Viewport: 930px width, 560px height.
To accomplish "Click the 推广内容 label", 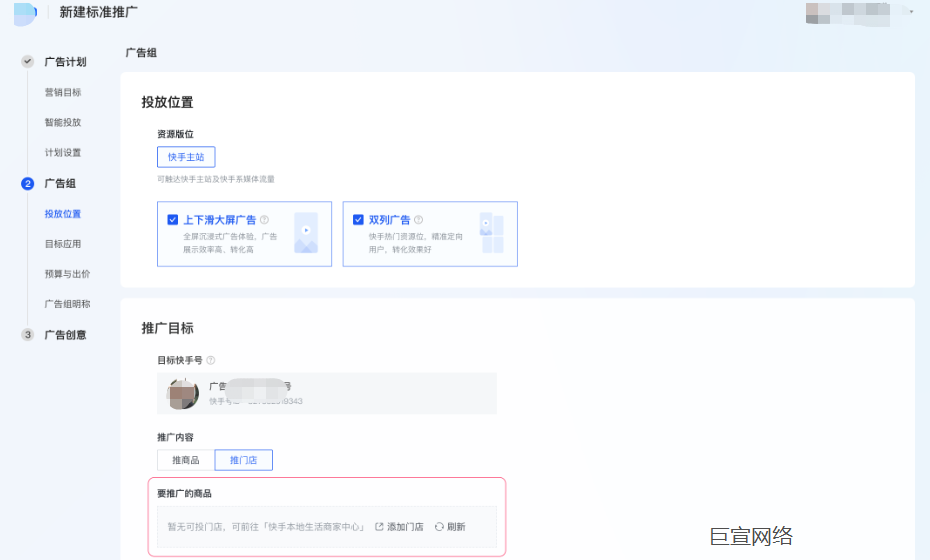I will point(176,437).
